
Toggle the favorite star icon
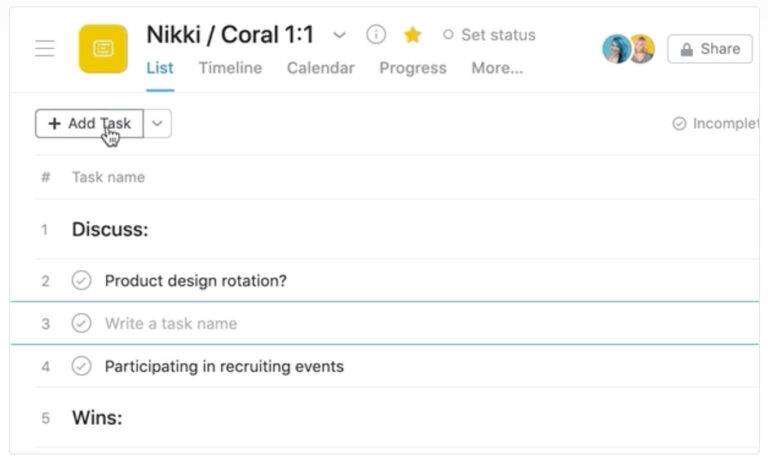(412, 35)
